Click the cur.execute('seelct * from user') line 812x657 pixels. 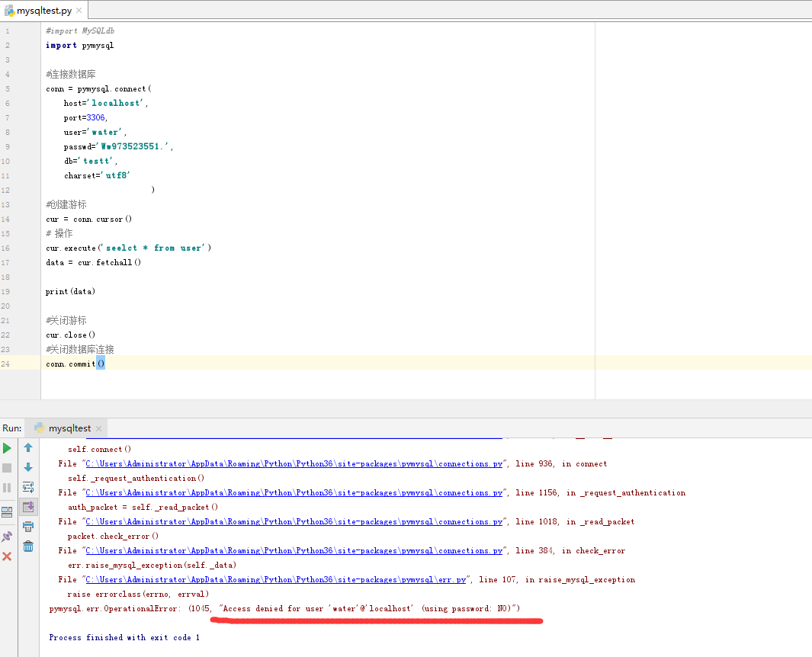[128, 248]
